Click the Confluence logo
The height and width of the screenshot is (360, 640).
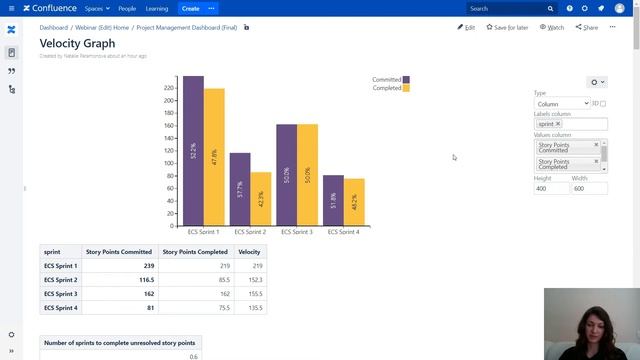click(50, 8)
